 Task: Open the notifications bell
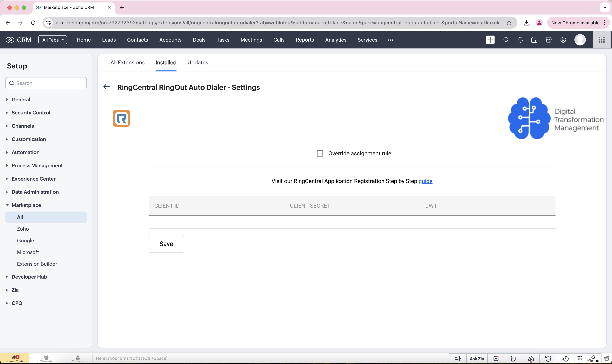coord(520,40)
